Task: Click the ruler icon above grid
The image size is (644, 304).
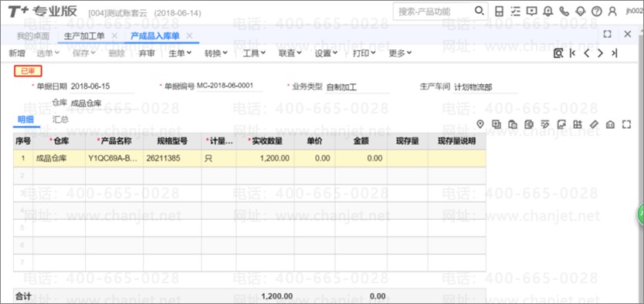Action: coord(594,124)
